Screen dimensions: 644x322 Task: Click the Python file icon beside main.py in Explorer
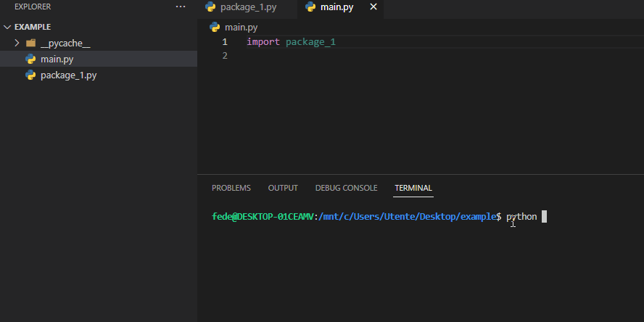tap(30, 59)
